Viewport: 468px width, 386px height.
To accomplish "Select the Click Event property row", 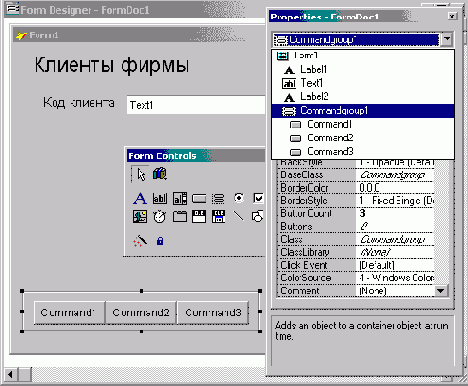I will [356, 265].
